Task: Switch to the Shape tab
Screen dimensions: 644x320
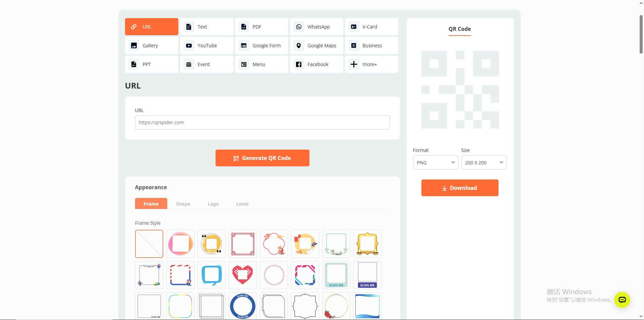Action: pos(183,204)
